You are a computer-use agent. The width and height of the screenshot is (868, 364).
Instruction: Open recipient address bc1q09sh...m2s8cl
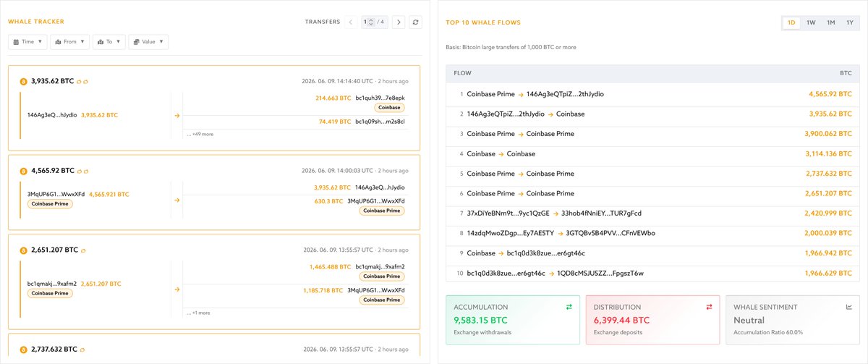(x=380, y=122)
